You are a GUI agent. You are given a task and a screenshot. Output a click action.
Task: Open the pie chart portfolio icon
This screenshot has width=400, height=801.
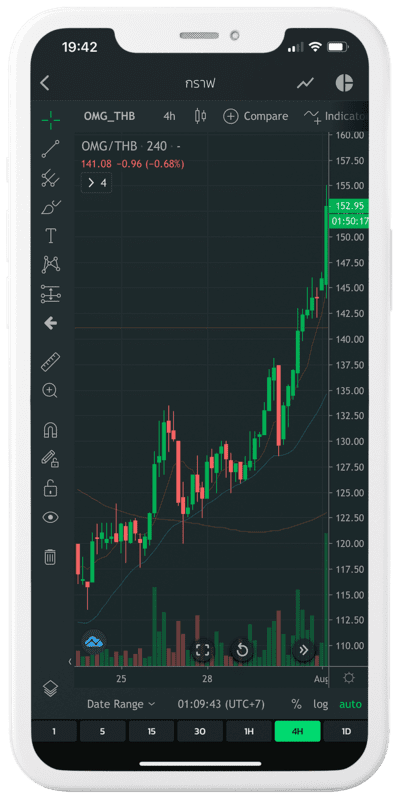click(x=344, y=83)
